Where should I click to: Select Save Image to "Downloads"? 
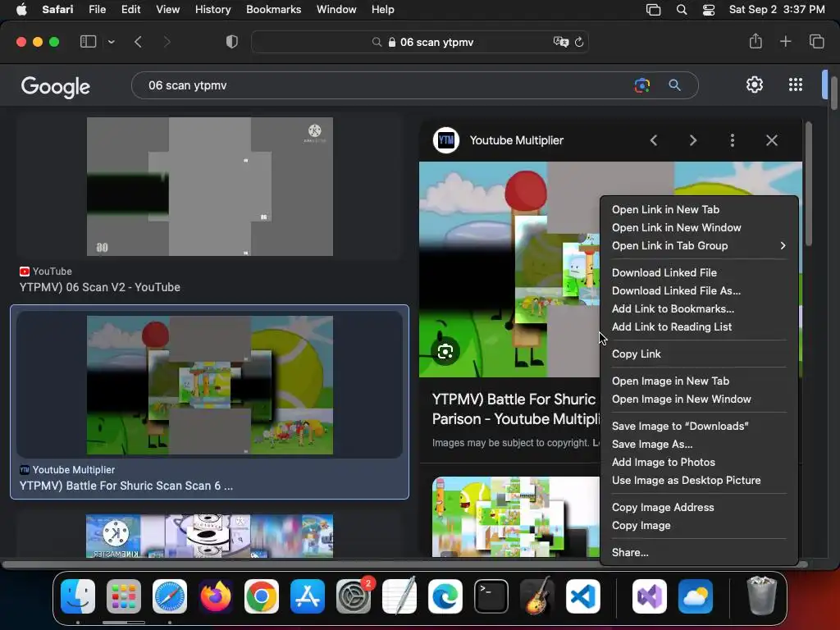point(680,426)
